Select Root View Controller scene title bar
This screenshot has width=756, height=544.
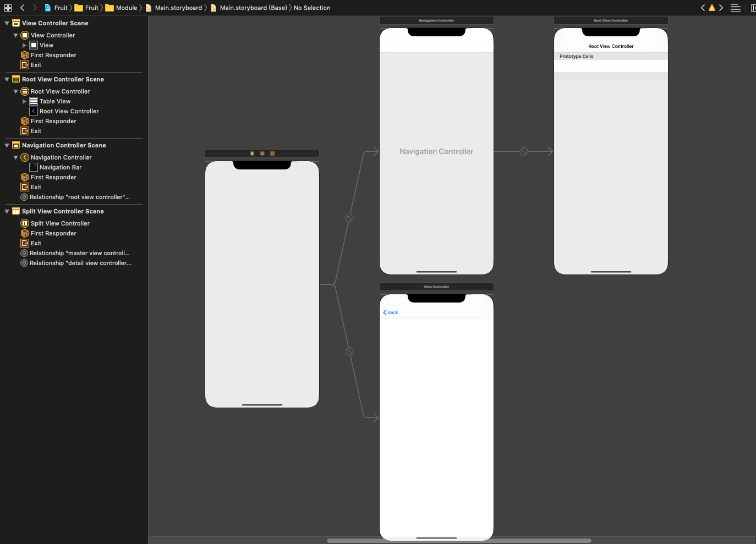point(611,20)
